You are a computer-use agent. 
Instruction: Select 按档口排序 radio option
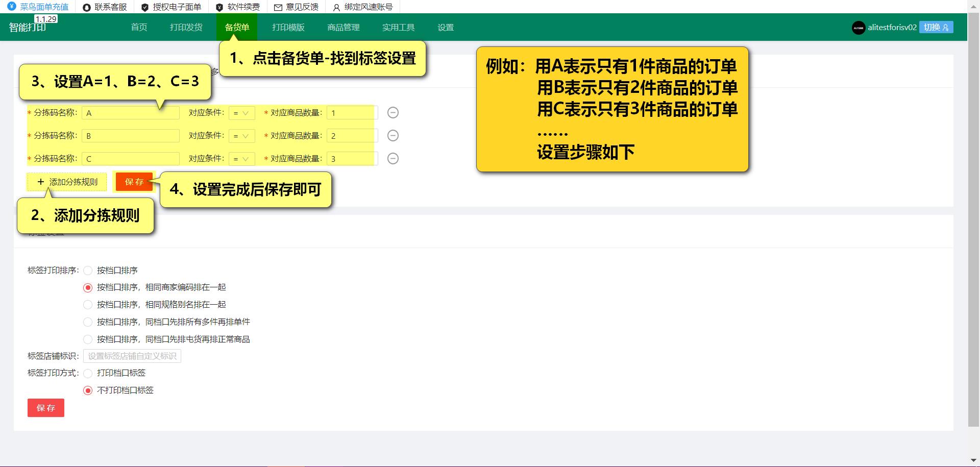tap(87, 270)
